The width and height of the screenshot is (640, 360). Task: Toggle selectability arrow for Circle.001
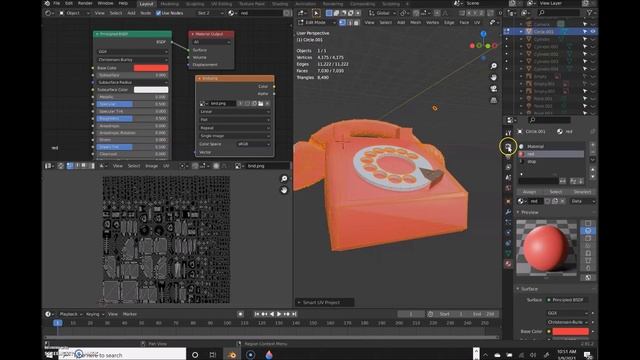tap(585, 31)
